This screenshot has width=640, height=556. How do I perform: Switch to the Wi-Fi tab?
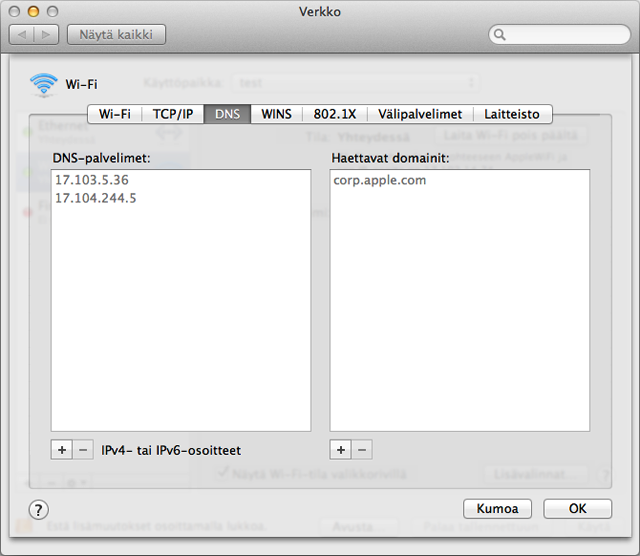pyautogui.click(x=115, y=114)
